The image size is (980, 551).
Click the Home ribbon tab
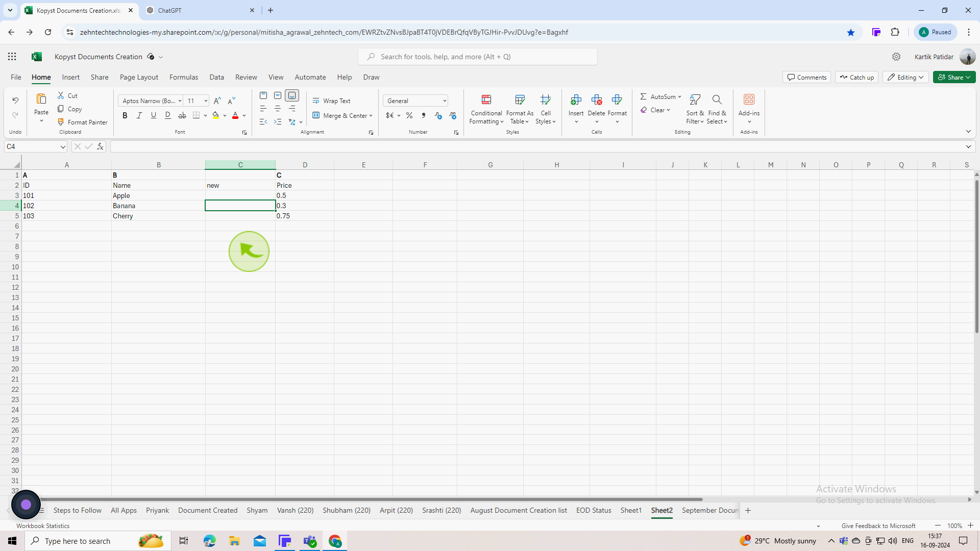coord(40,76)
